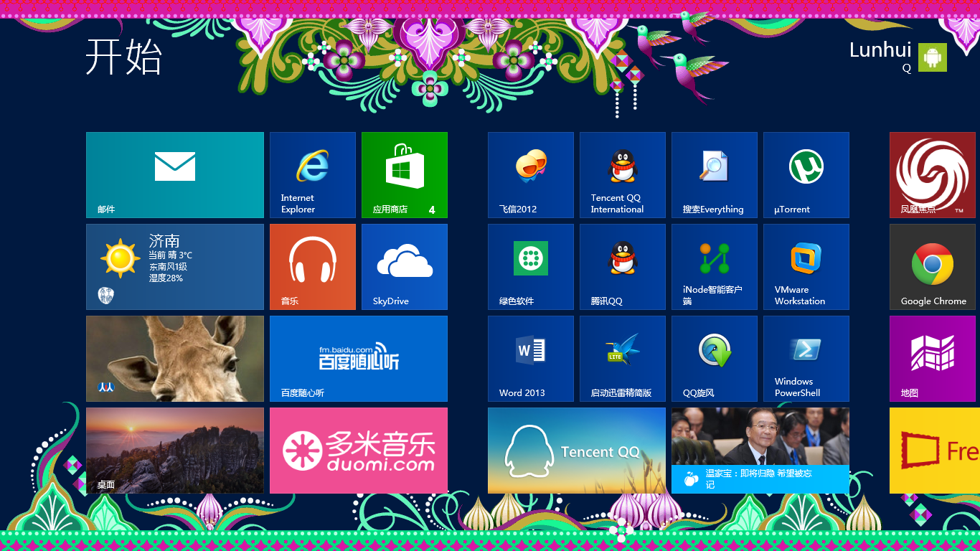Viewport: 980px width, 551px height.
Task: Open Tencent QQ International tile
Action: [x=622, y=174]
